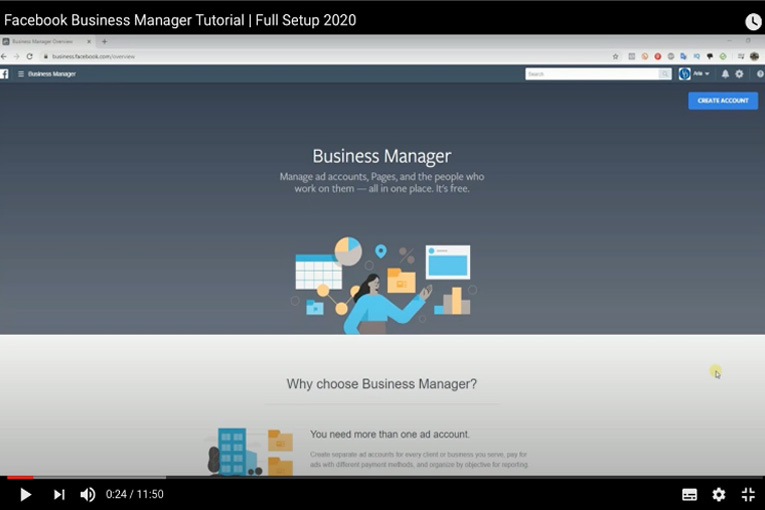The image size is (765, 510).
Task: Click the video title text
Action: (x=180, y=20)
